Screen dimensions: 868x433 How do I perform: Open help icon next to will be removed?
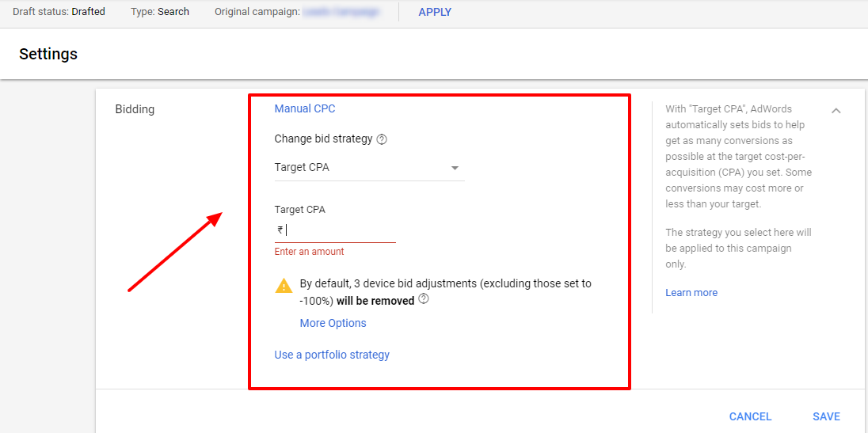click(x=424, y=299)
